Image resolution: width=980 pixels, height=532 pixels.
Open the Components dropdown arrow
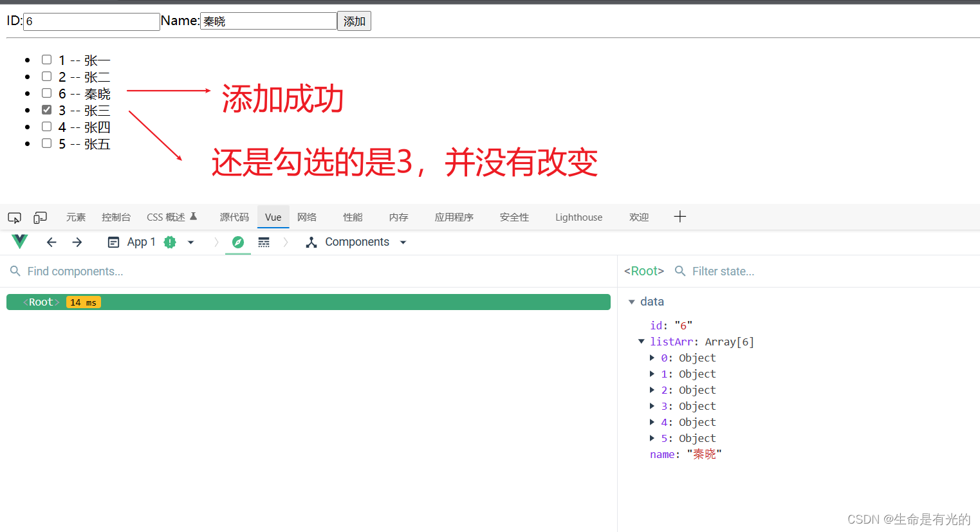403,243
